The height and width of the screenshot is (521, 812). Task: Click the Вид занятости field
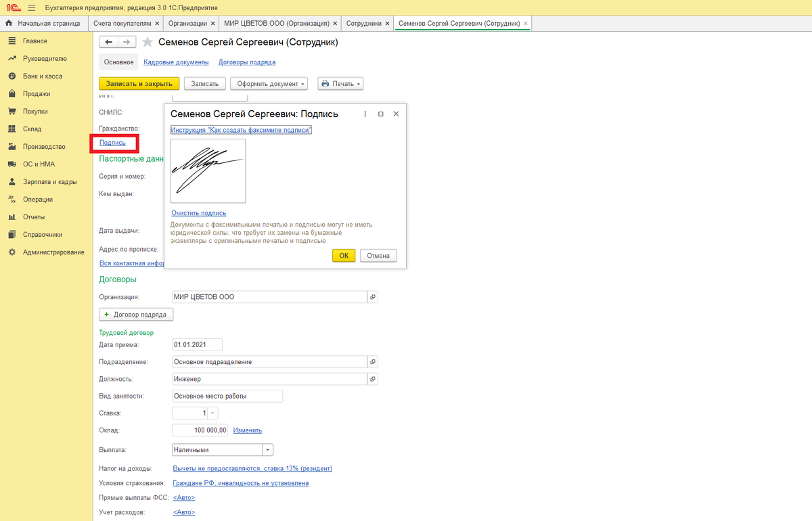click(227, 397)
